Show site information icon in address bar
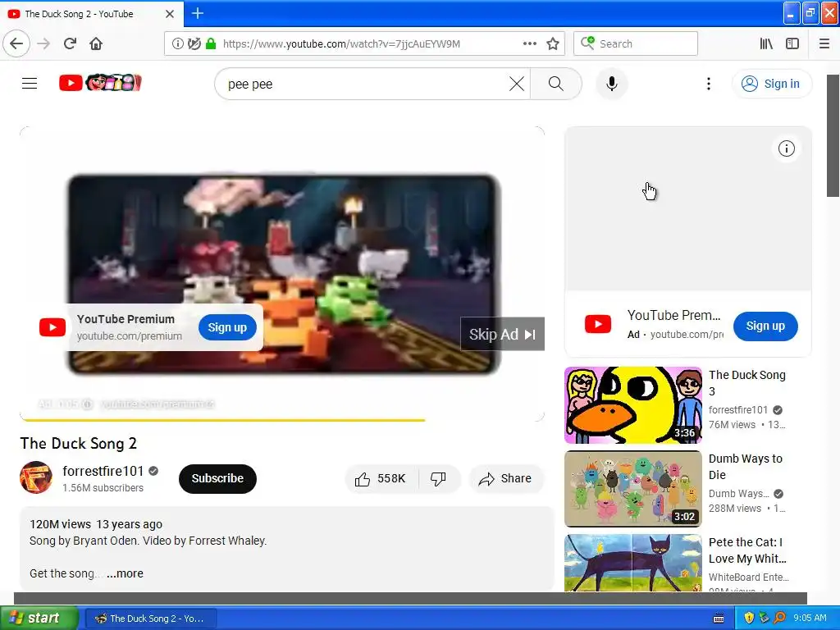 pyautogui.click(x=177, y=43)
